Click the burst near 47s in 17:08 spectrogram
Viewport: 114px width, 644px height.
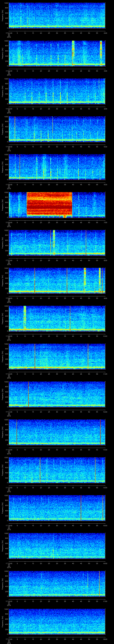85,277
